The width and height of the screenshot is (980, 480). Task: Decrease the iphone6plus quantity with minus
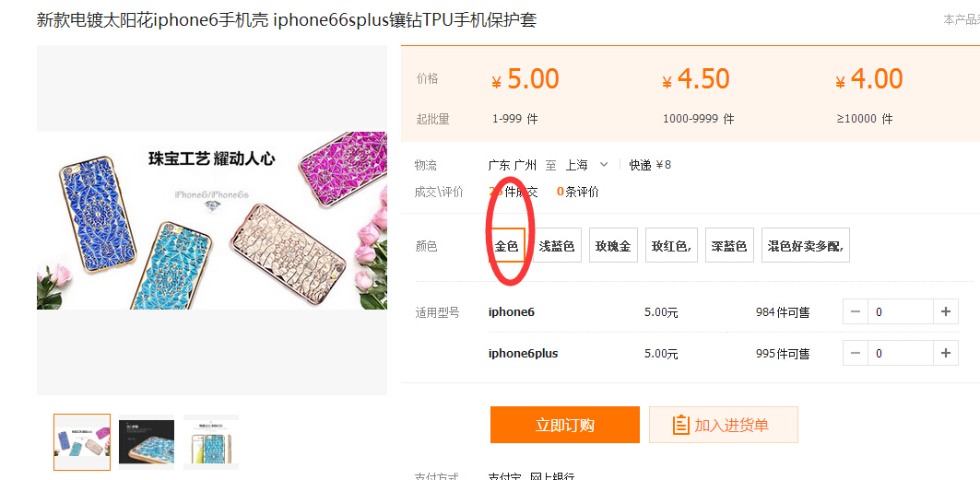(855, 353)
